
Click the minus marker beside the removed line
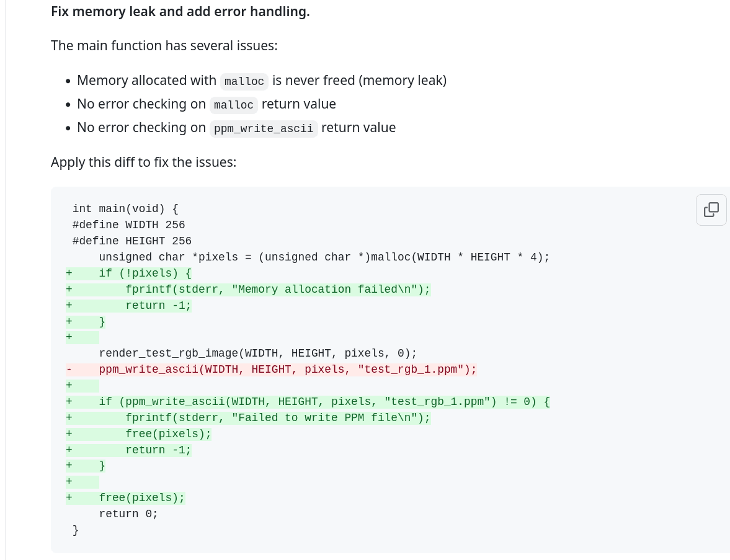[x=69, y=370]
